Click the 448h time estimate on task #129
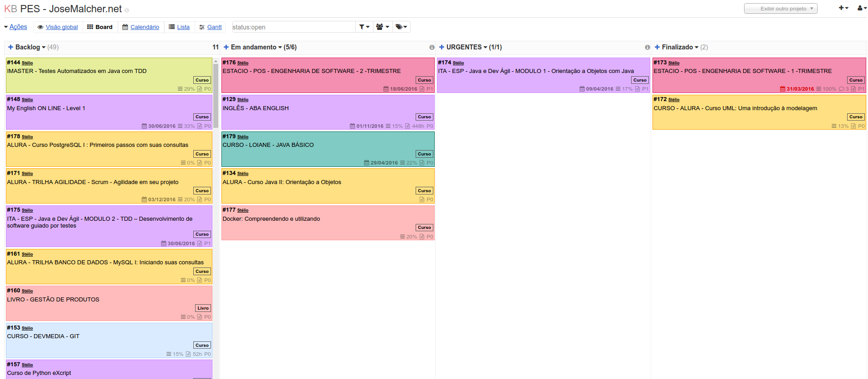The width and height of the screenshot is (868, 379). coord(418,126)
